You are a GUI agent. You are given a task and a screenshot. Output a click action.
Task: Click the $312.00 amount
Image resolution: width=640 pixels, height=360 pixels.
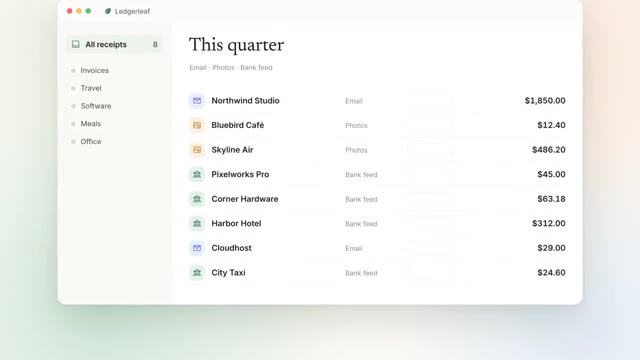tap(549, 223)
